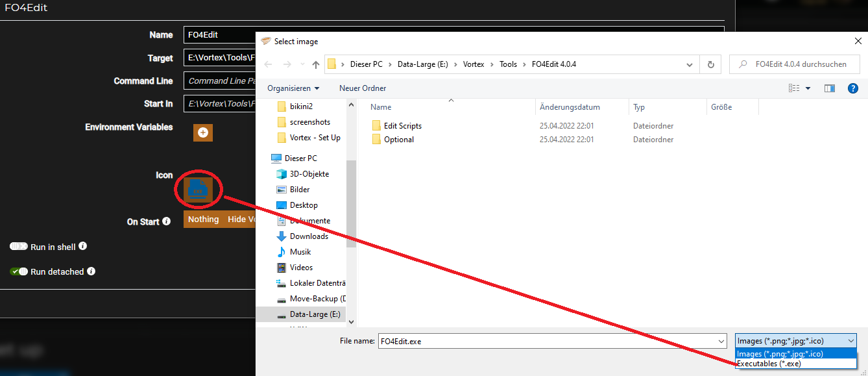Viewport: 868px width, 376px height.
Task: Click the File name input field
Action: tap(547, 341)
